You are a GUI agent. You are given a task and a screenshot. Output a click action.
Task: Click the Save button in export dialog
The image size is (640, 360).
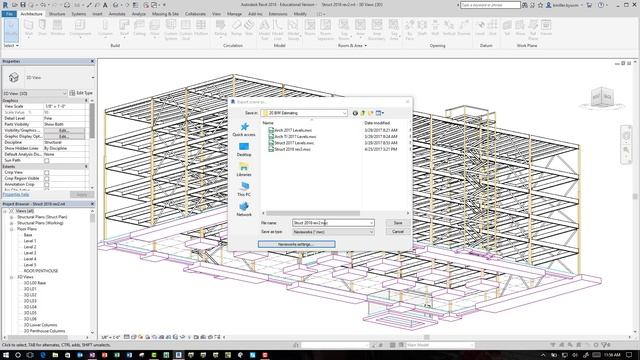click(398, 223)
